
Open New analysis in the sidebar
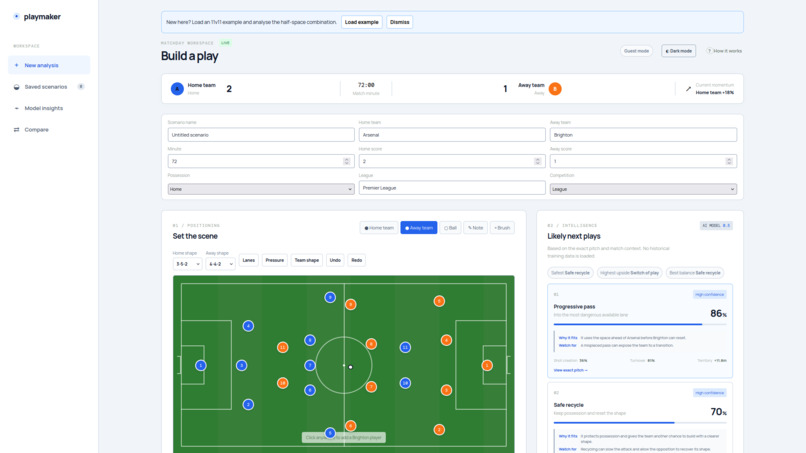click(49, 65)
